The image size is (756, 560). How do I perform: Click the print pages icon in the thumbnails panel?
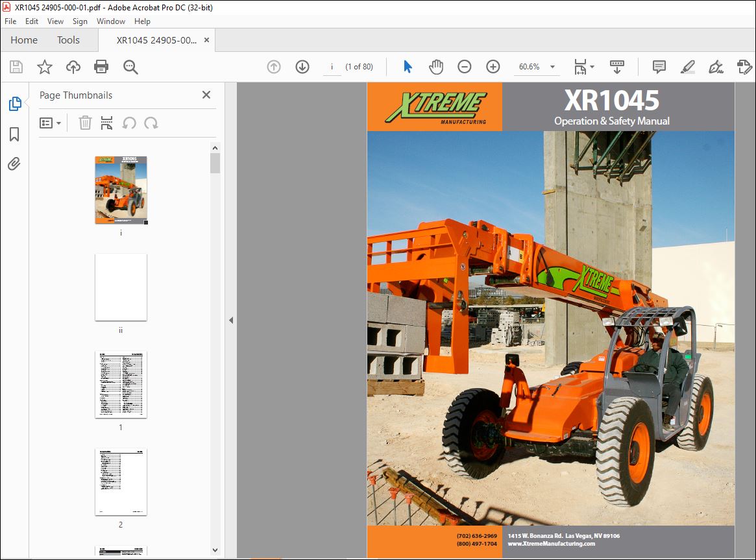pos(106,123)
